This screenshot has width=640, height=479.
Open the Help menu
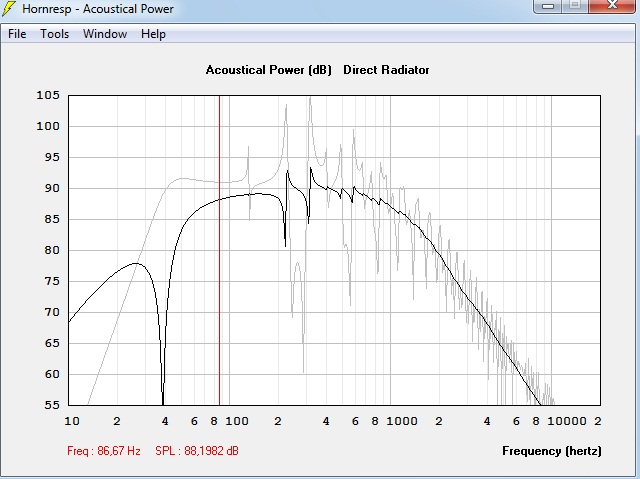click(153, 34)
